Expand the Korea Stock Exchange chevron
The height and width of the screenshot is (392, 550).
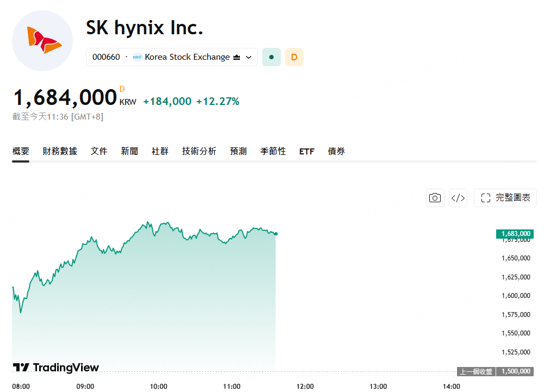[249, 57]
